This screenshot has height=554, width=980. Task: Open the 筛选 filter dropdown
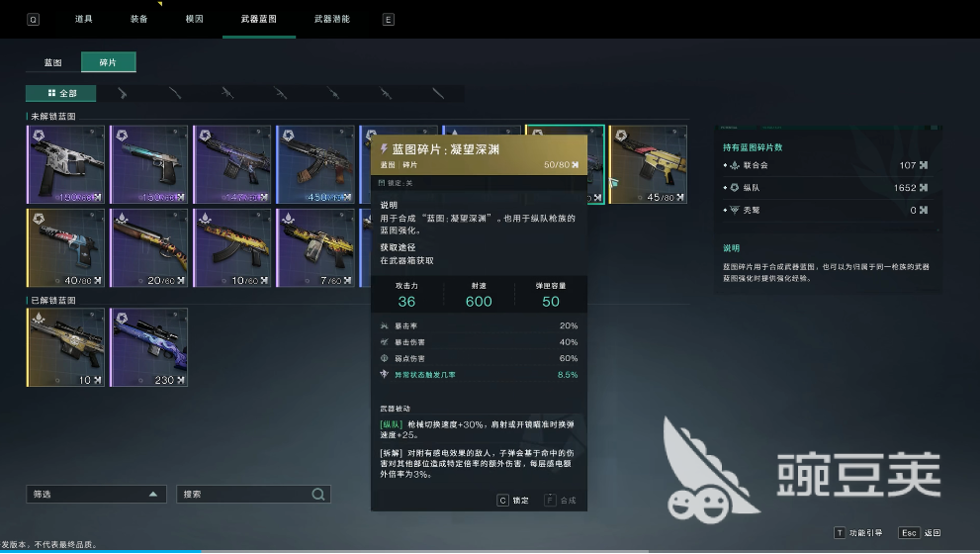click(96, 494)
